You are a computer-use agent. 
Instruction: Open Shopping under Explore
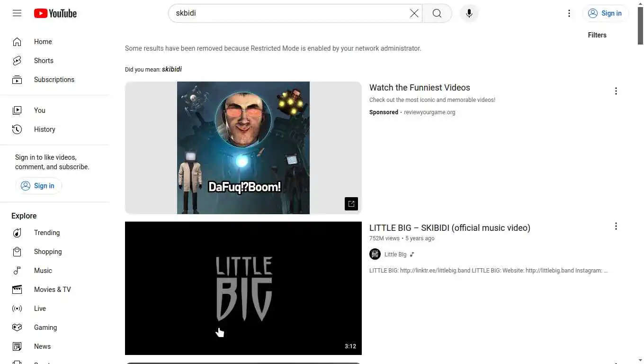[x=55, y=252]
